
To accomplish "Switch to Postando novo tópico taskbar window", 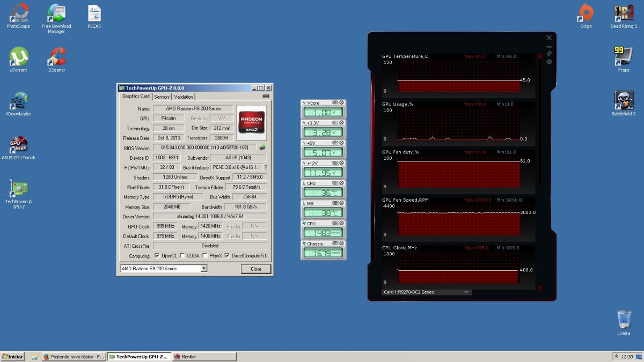I will (x=74, y=357).
